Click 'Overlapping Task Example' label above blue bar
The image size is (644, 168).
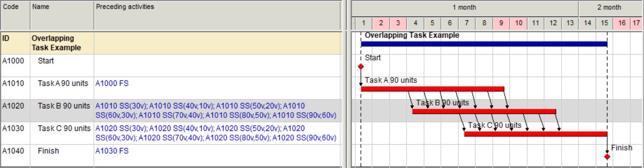click(412, 35)
